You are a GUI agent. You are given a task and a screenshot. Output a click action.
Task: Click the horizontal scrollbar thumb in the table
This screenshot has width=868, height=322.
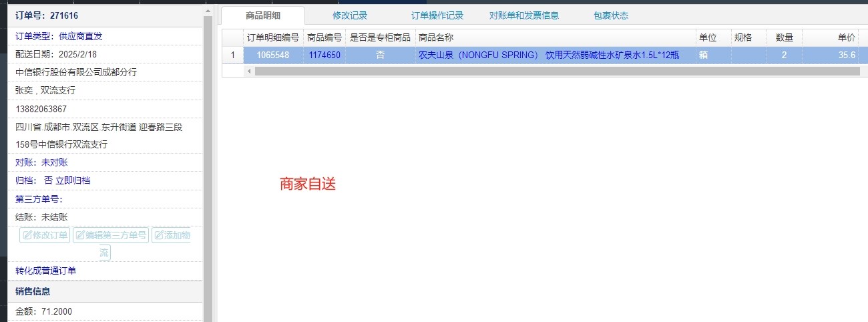558,71
